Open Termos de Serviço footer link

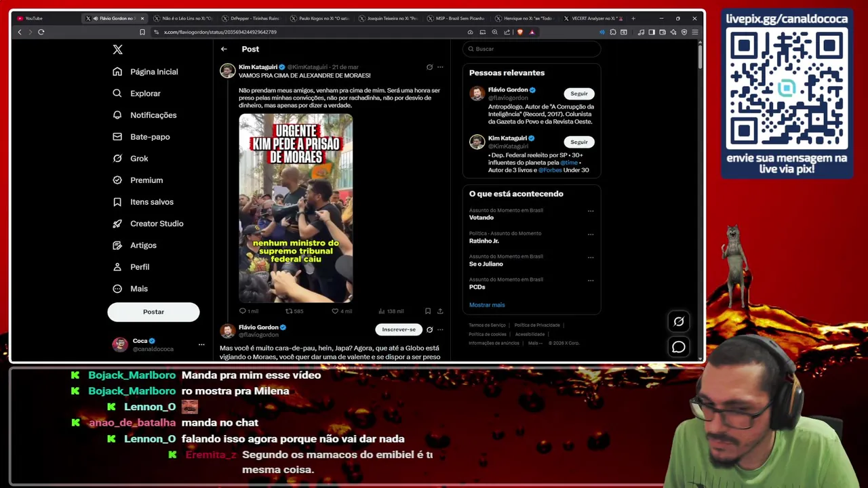(x=487, y=325)
